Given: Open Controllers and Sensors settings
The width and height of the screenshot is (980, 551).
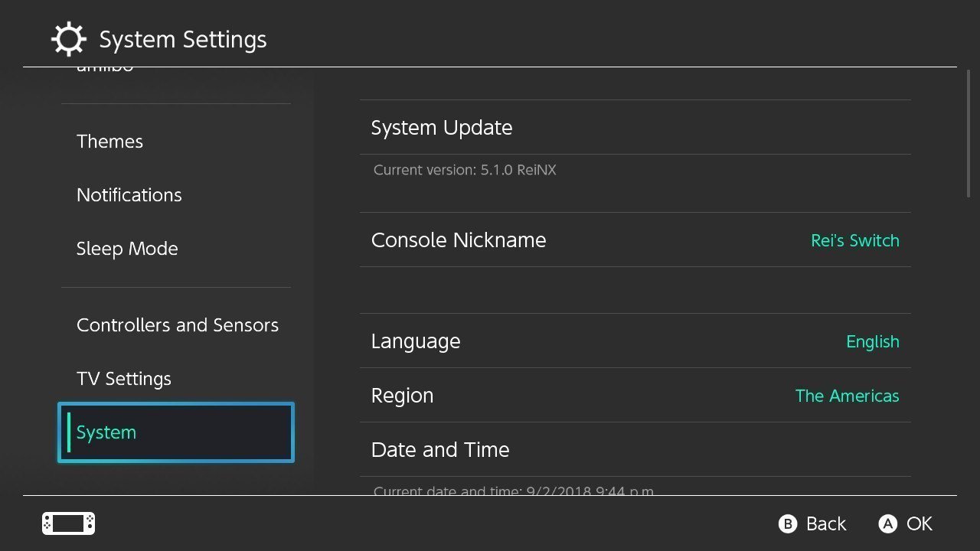Looking at the screenshot, I should [x=176, y=325].
